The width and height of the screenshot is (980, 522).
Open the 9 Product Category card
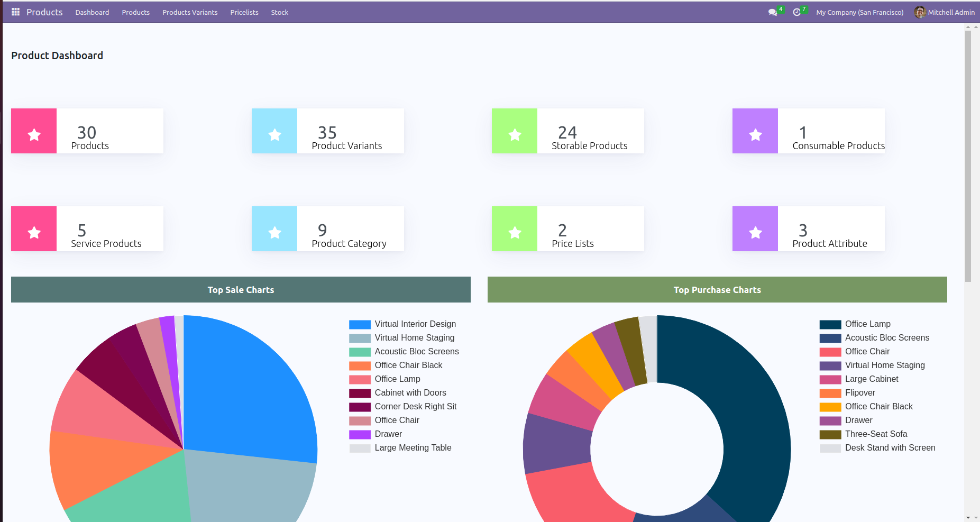[328, 229]
